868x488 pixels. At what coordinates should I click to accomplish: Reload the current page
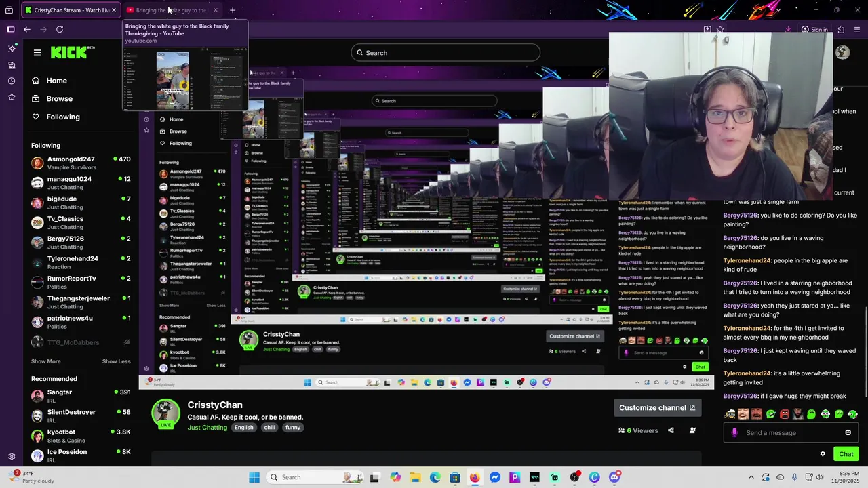tap(60, 29)
